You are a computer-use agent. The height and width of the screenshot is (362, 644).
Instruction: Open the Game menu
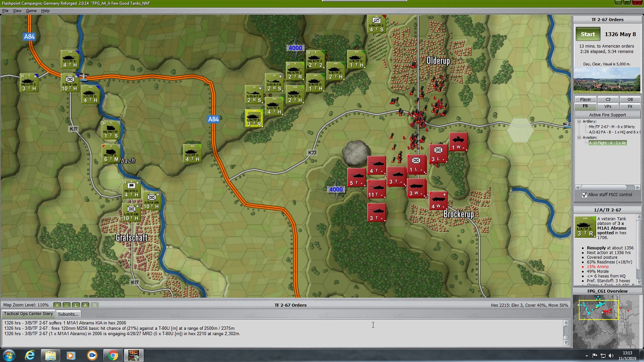click(31, 11)
